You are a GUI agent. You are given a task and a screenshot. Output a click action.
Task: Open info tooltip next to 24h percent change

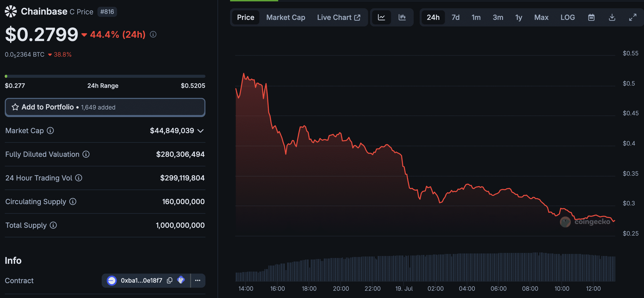tap(153, 34)
